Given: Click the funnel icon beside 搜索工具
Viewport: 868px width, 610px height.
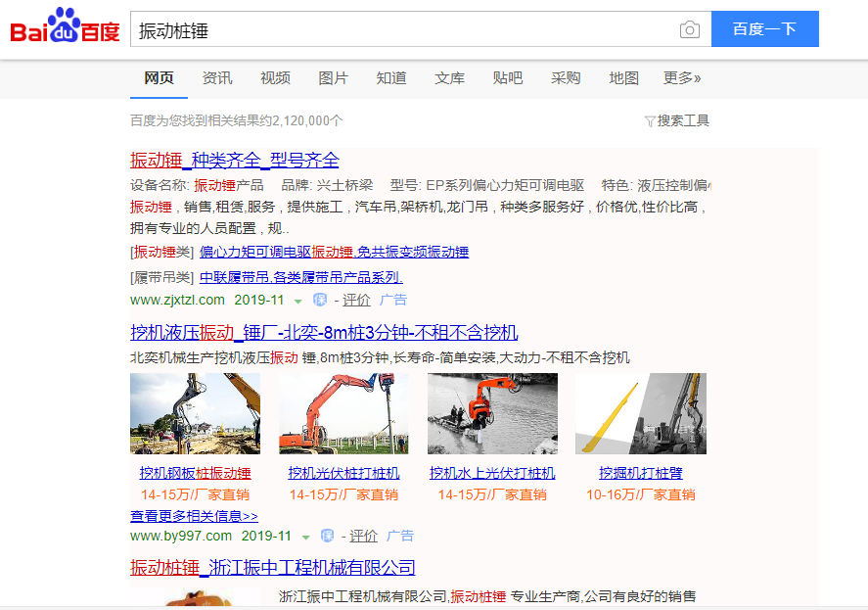Looking at the screenshot, I should coord(650,121).
